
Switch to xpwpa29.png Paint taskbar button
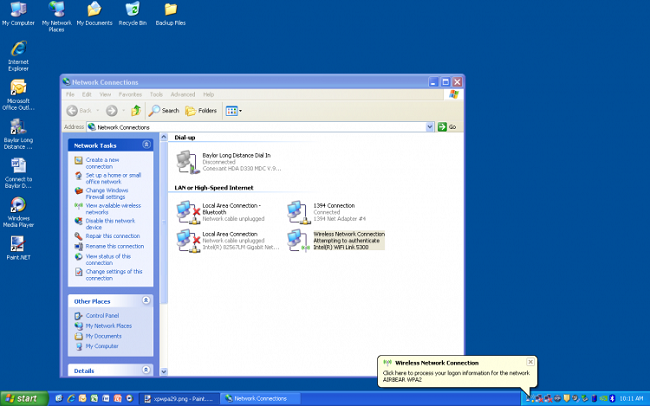pyautogui.click(x=179, y=399)
